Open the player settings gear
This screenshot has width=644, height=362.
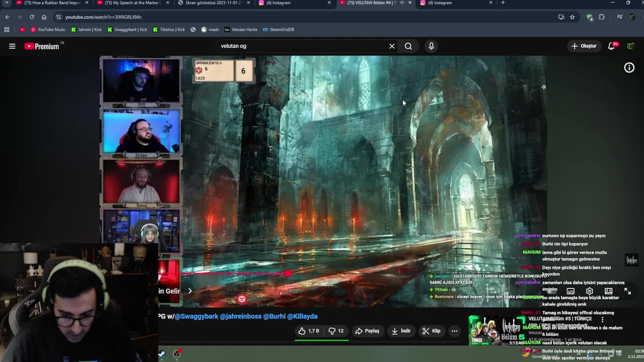[x=590, y=291]
